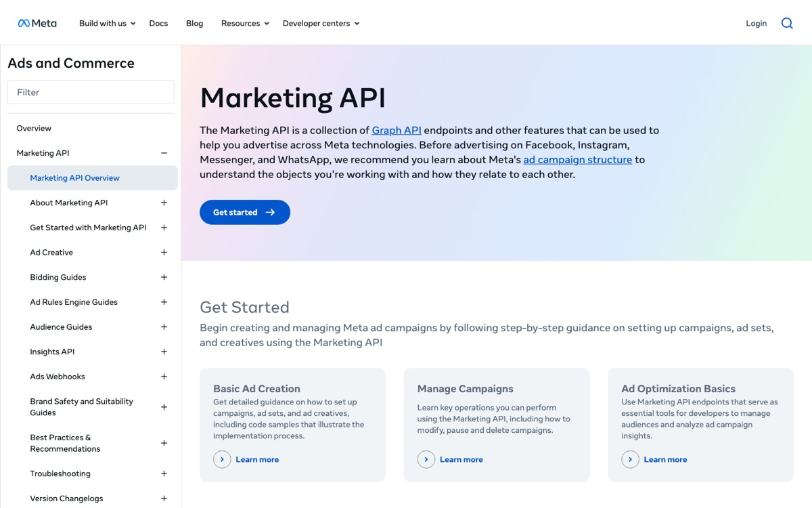This screenshot has height=508, width=812.
Task: Open Audience Guides sidebar item
Action: 61,327
